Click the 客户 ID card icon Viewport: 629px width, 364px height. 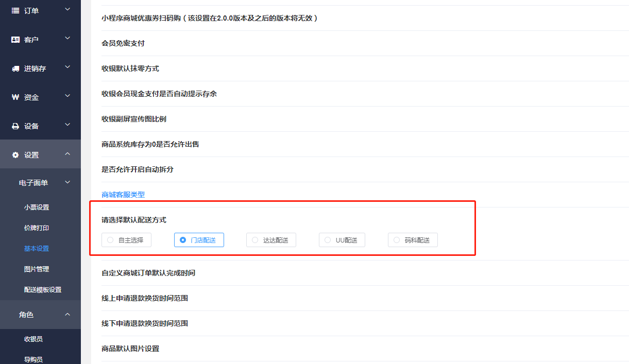pyautogui.click(x=15, y=40)
